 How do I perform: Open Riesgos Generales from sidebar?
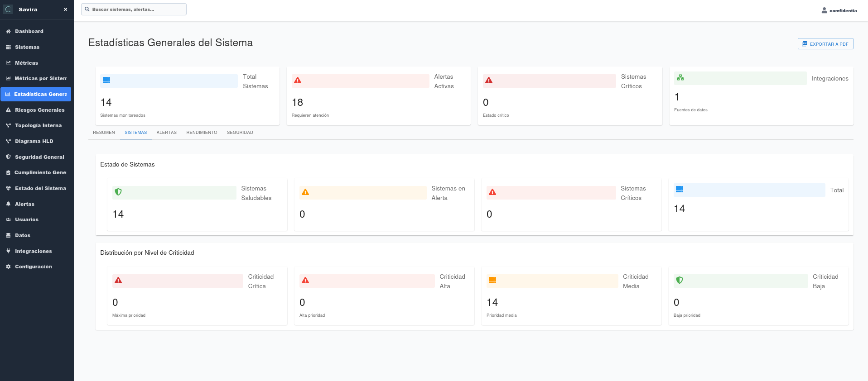coord(39,110)
